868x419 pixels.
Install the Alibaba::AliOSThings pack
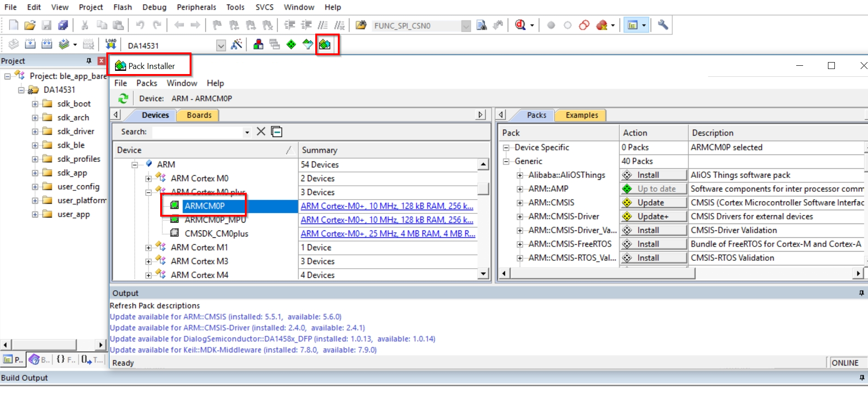(x=654, y=175)
